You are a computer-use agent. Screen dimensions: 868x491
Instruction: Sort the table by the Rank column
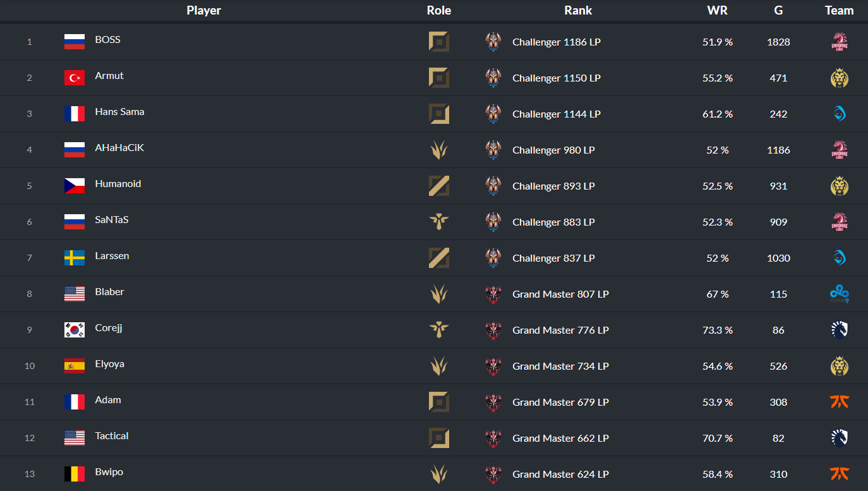click(578, 10)
